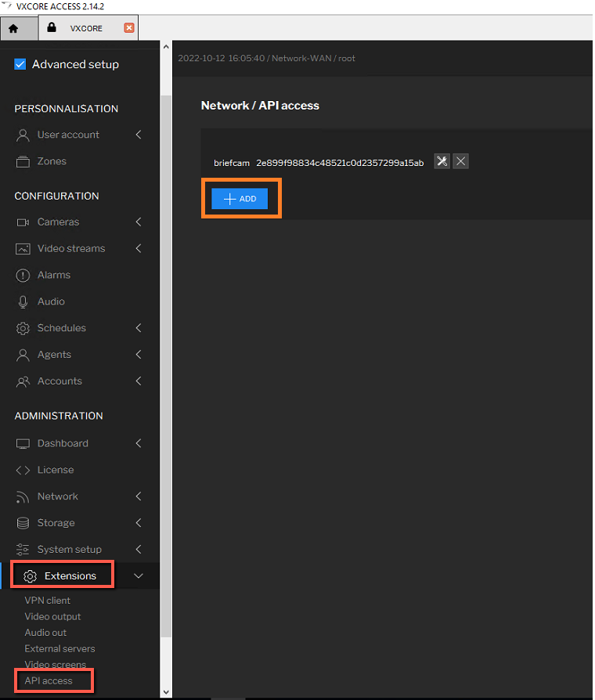Open the VPN client submenu item

click(x=47, y=601)
